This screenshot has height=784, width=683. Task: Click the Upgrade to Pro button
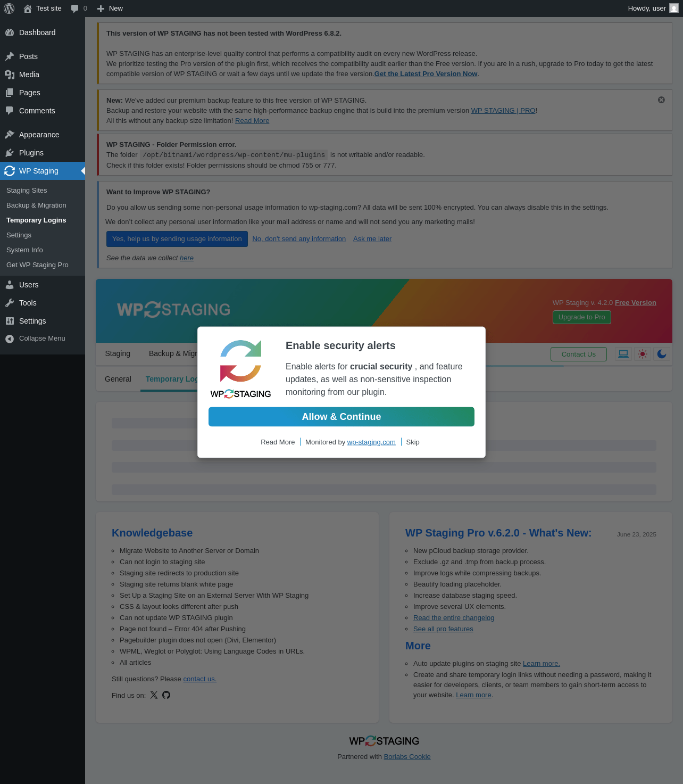[x=582, y=317]
